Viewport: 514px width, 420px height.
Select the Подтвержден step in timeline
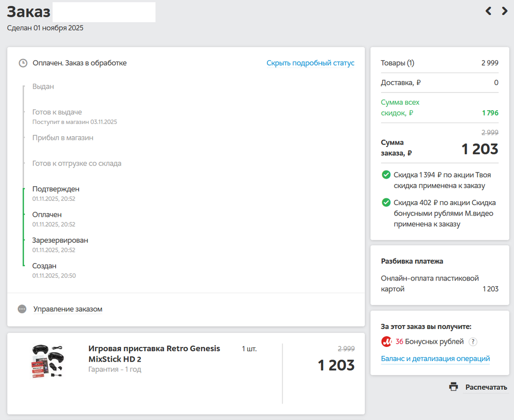coord(56,189)
